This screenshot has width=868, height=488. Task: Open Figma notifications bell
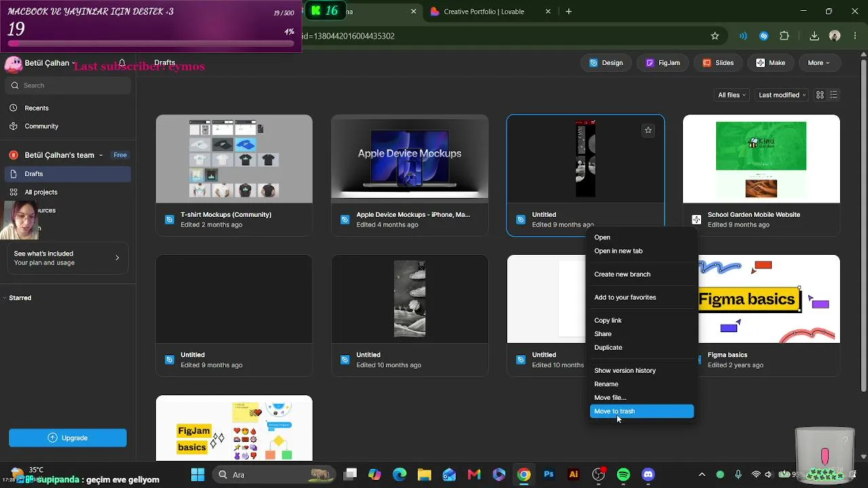(x=122, y=63)
